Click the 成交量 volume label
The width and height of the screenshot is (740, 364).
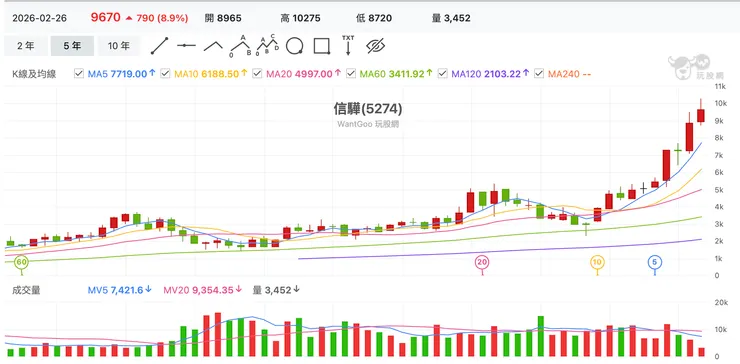(x=26, y=290)
